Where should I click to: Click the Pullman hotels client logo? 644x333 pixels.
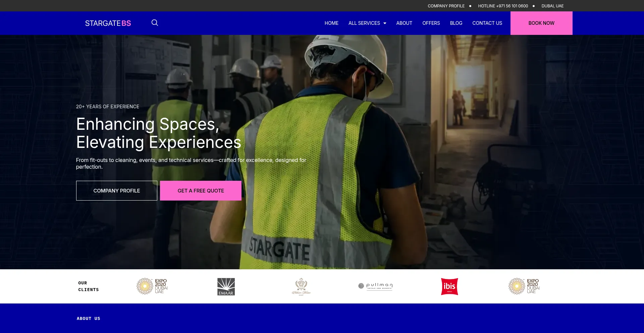click(x=375, y=286)
